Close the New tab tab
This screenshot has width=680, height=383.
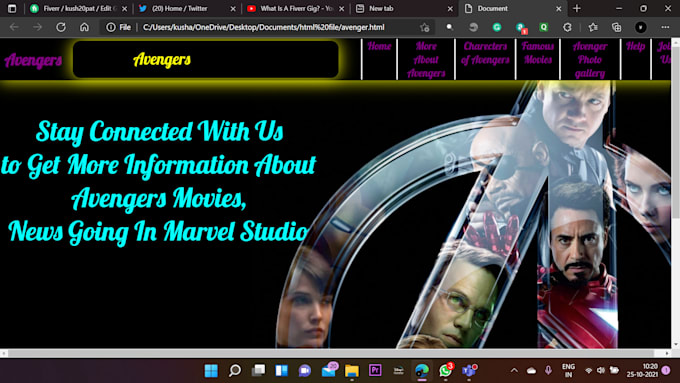pyautogui.click(x=450, y=9)
